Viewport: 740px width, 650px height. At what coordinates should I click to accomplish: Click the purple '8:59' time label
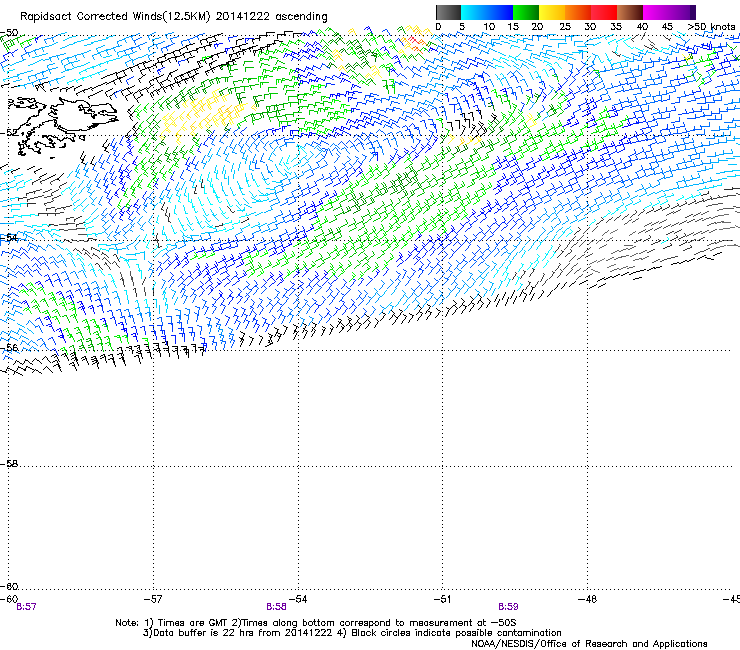tap(508, 607)
